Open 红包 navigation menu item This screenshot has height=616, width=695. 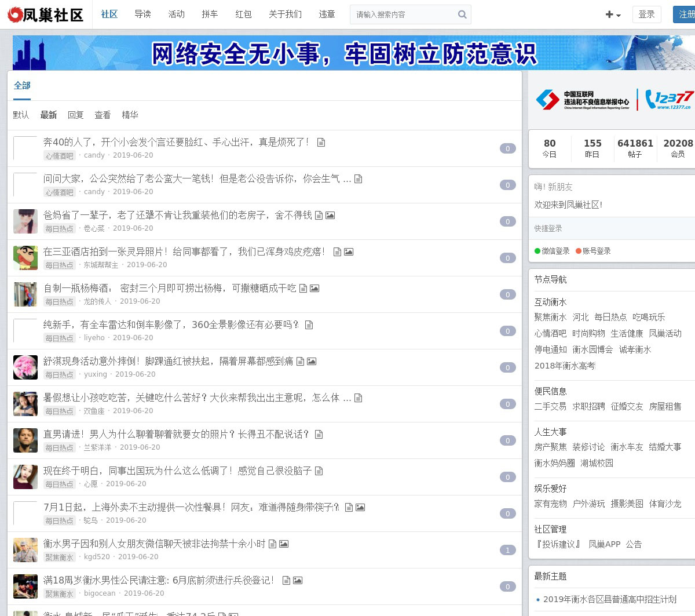(243, 14)
